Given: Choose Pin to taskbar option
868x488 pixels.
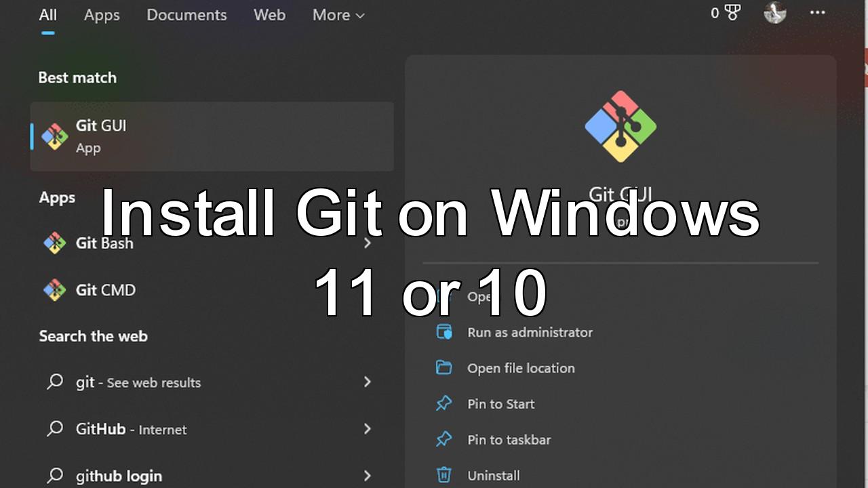Looking at the screenshot, I should coord(509,440).
